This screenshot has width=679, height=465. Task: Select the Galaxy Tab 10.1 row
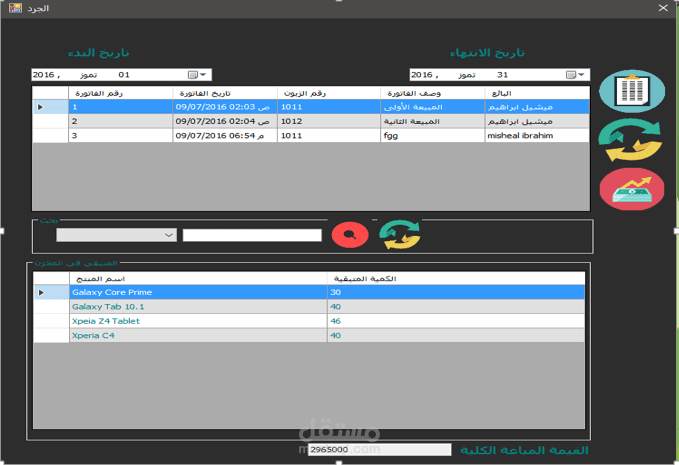pos(309,307)
